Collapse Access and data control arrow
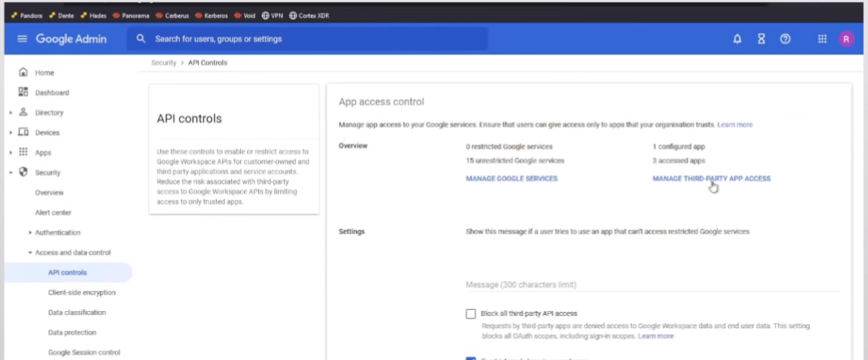This screenshot has width=868, height=360. pyautogui.click(x=30, y=253)
